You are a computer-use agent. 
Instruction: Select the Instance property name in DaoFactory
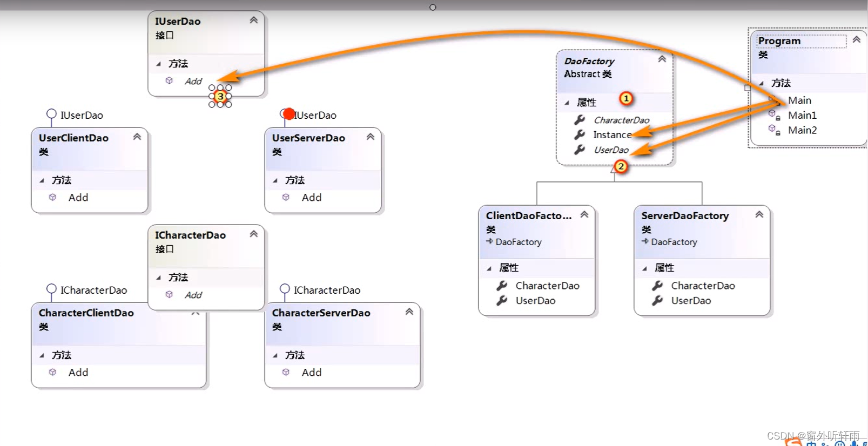(613, 134)
